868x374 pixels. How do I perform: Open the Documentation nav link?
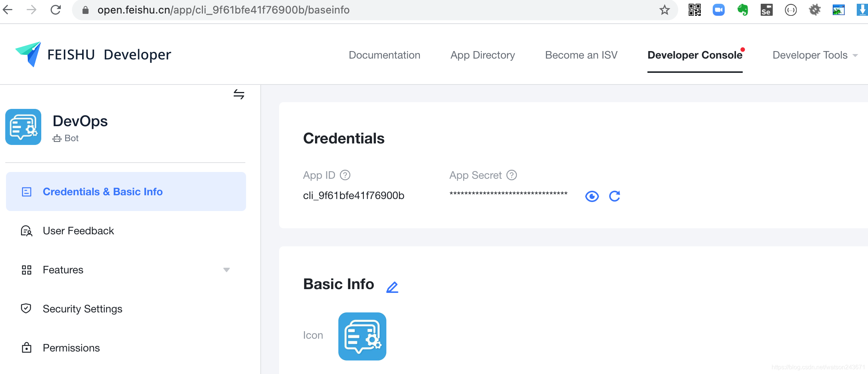[x=384, y=55]
